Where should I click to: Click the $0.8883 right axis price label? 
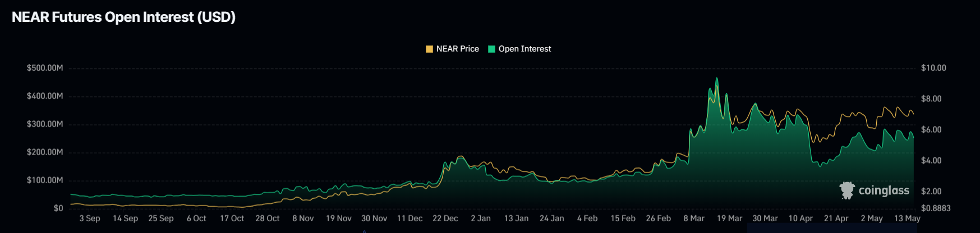(936, 208)
